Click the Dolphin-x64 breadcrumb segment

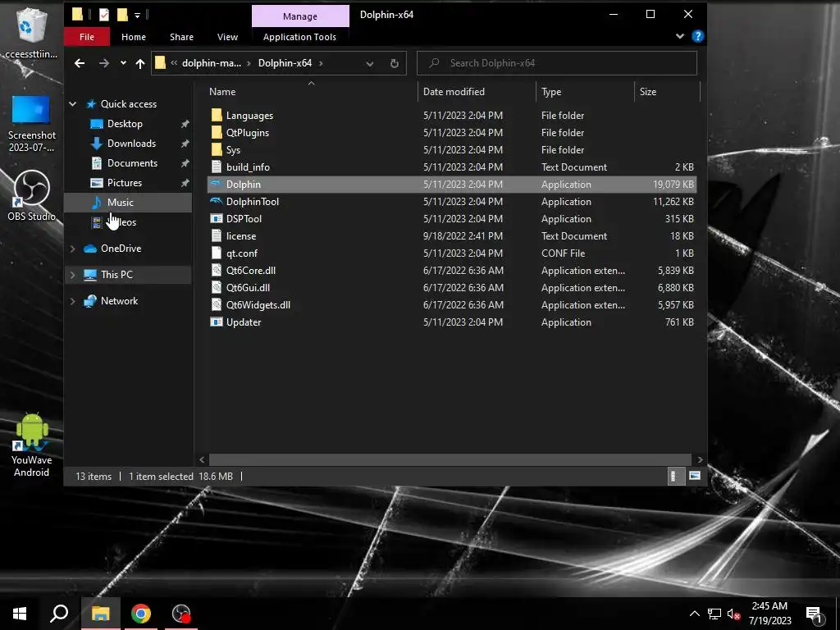point(285,63)
